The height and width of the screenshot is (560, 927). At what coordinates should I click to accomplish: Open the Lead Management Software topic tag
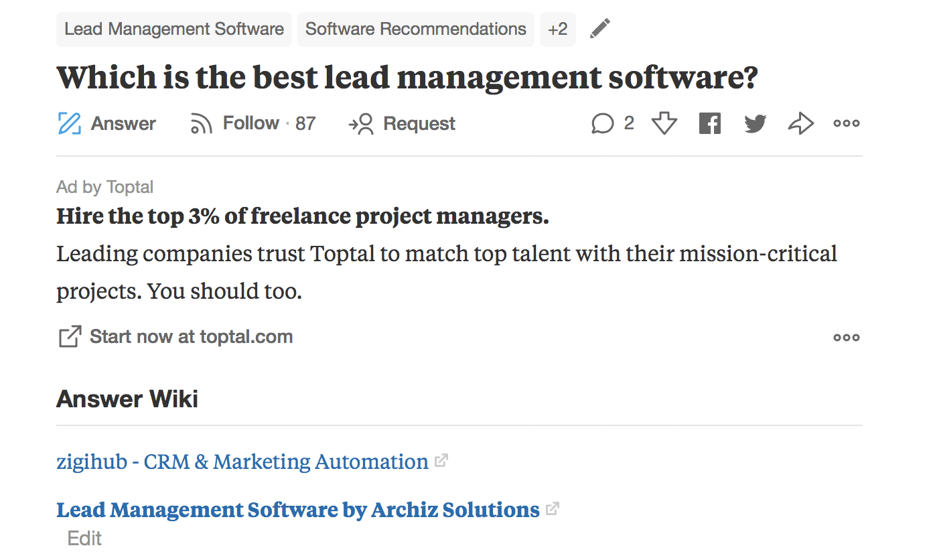pyautogui.click(x=174, y=29)
